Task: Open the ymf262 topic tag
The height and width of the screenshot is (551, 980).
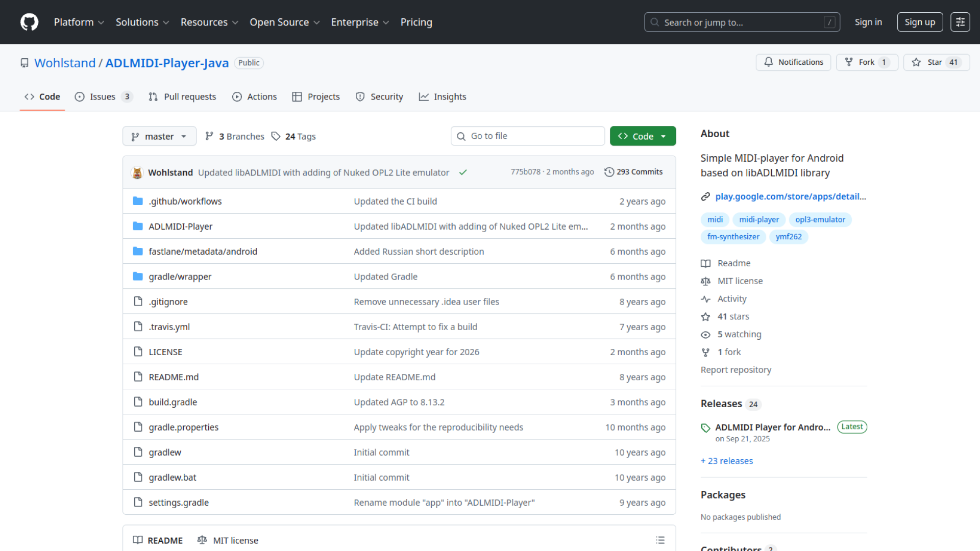Action: 789,237
